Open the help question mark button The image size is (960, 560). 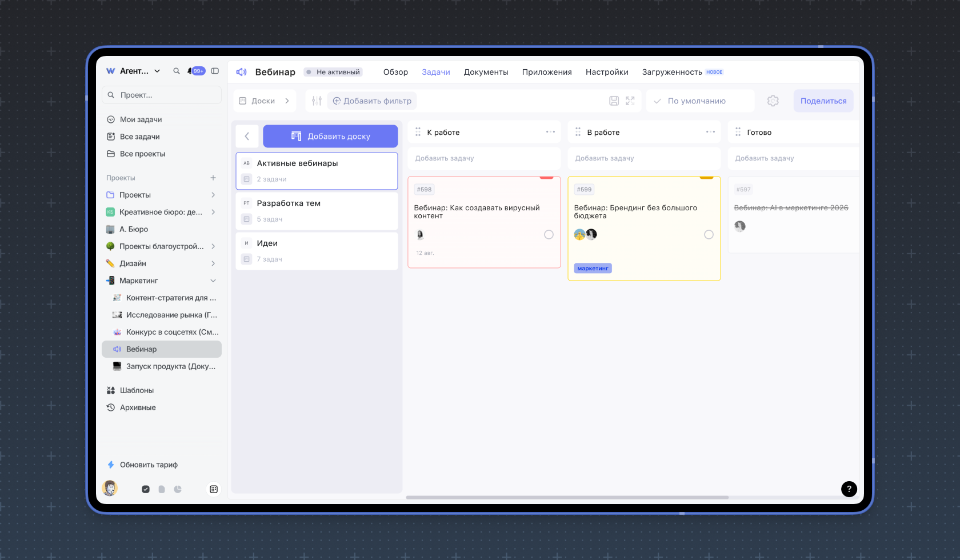(x=849, y=489)
